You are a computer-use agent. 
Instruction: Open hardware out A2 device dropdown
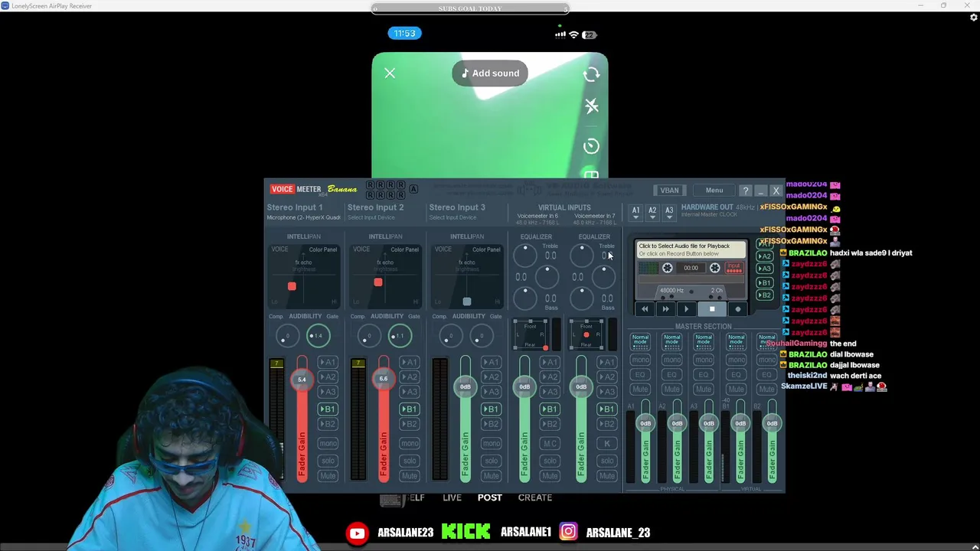[x=652, y=213]
